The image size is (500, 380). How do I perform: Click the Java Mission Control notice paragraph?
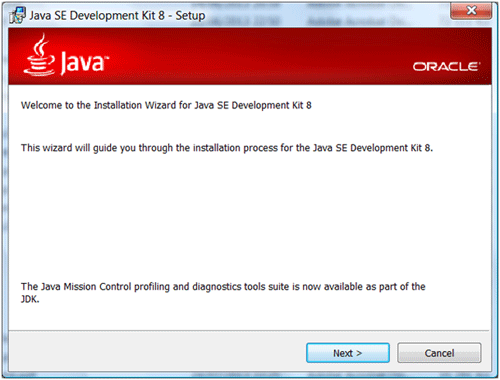tap(223, 293)
